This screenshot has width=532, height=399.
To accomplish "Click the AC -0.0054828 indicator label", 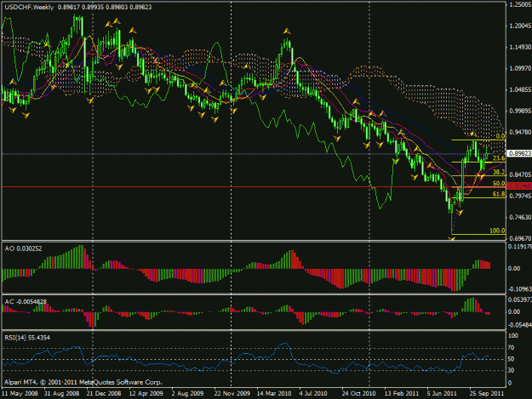I will [x=26, y=301].
